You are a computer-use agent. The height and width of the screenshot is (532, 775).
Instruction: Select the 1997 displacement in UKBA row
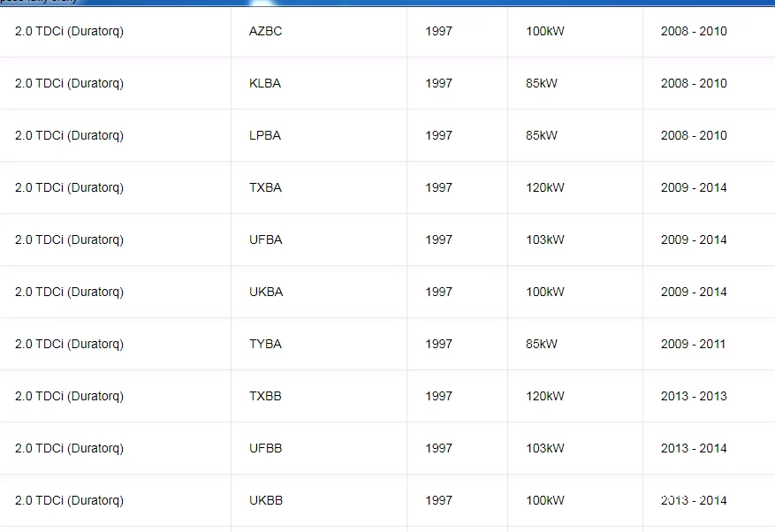pos(438,292)
